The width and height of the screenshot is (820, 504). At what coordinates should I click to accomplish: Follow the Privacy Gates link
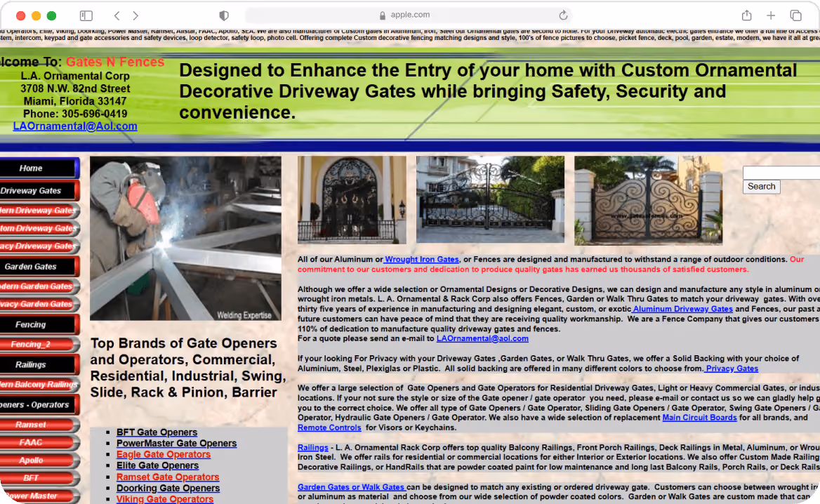[x=732, y=369]
